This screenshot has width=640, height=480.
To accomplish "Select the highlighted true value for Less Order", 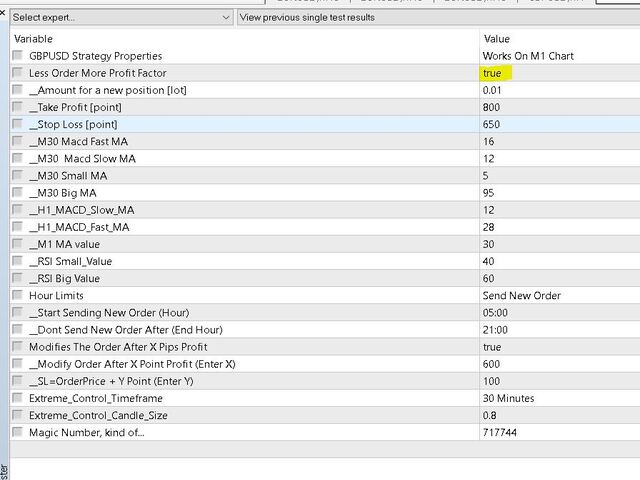I will click(x=492, y=73).
